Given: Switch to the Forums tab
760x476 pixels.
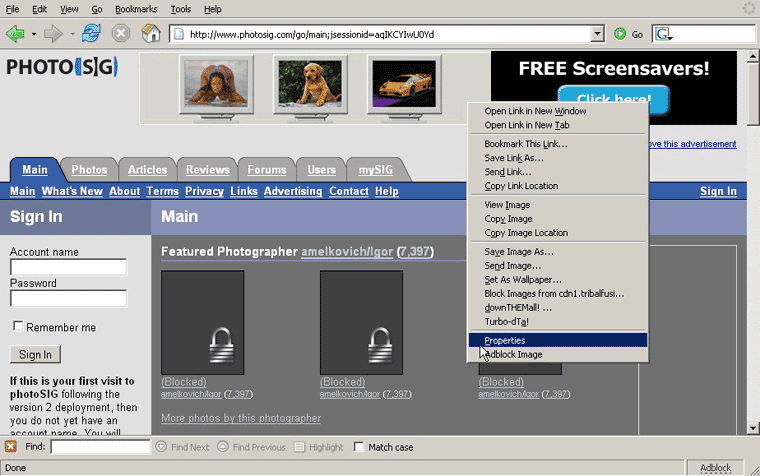Looking at the screenshot, I should [x=267, y=170].
